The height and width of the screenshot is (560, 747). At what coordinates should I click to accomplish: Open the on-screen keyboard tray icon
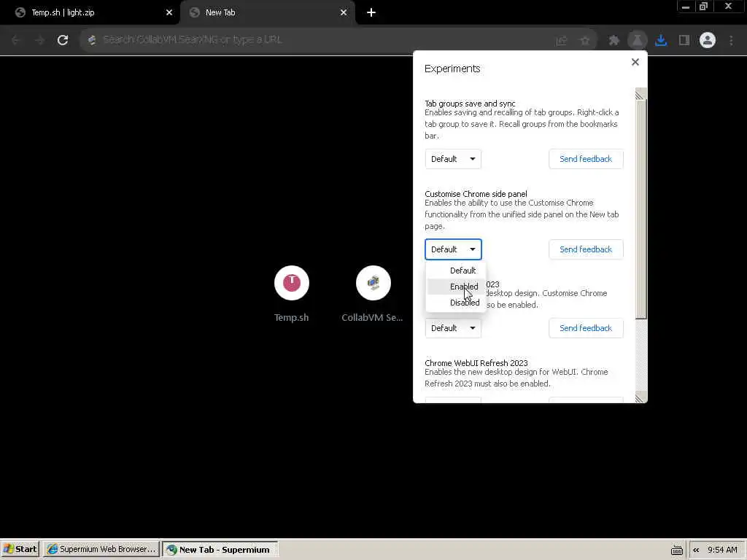(676, 550)
